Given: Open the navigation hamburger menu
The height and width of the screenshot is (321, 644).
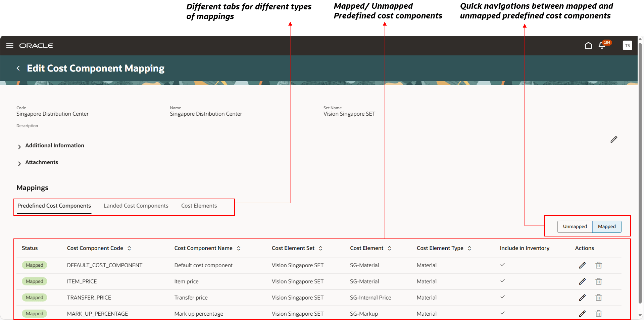Looking at the screenshot, I should pyautogui.click(x=9, y=46).
